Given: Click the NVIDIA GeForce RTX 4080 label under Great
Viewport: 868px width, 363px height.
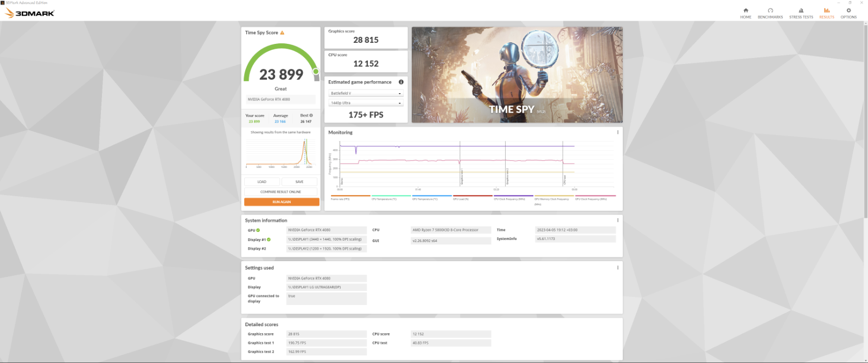Looking at the screenshot, I should point(280,99).
